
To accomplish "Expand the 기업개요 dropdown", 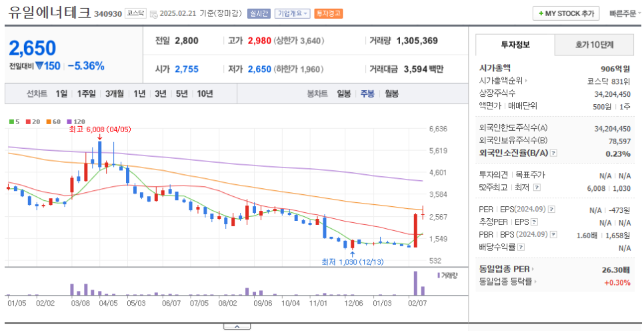I will (293, 13).
